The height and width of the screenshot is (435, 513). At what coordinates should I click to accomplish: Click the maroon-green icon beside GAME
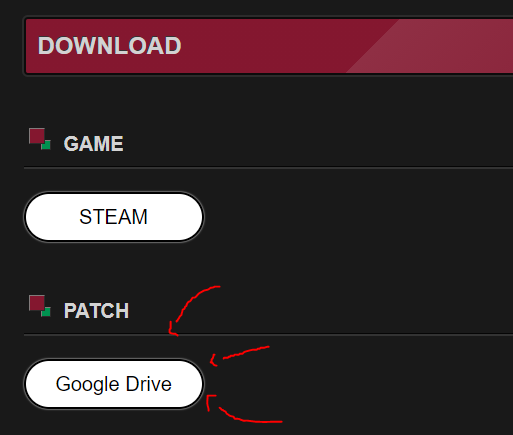click(40, 139)
